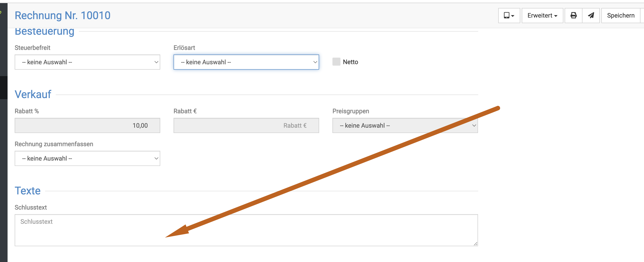The image size is (644, 262).
Task: Toggle the Netto checkbox
Action: pyautogui.click(x=336, y=62)
